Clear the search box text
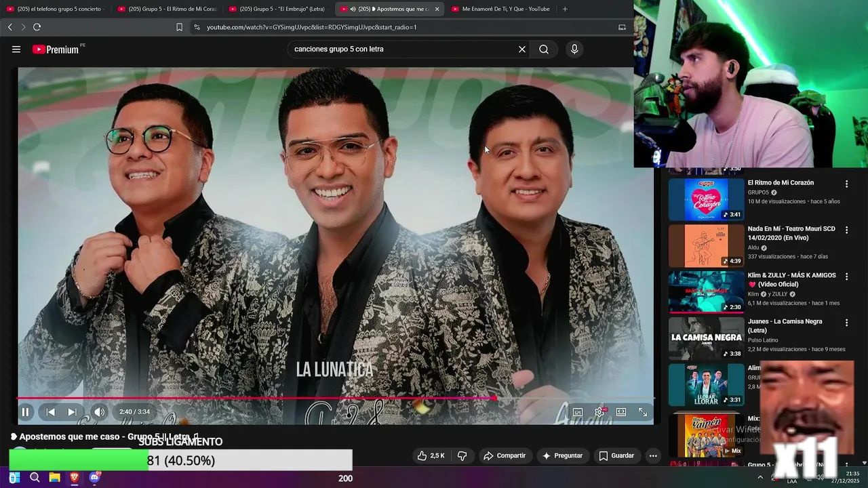 [522, 49]
